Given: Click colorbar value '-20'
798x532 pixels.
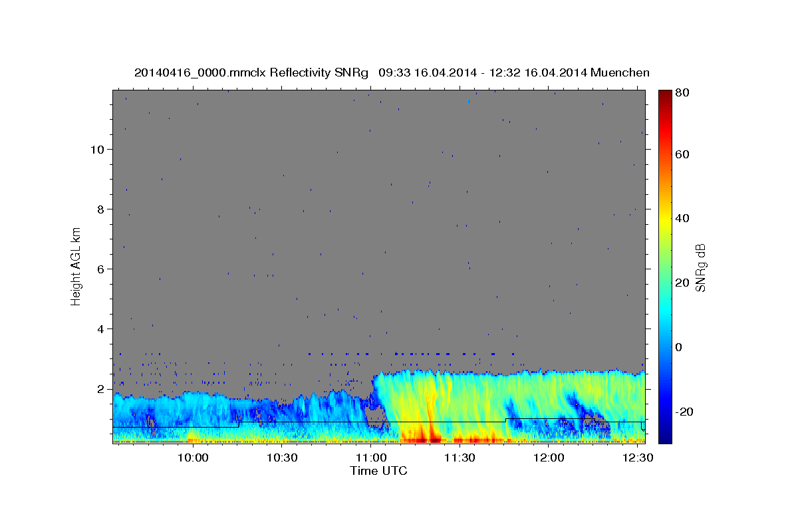Looking at the screenshot, I should pyautogui.click(x=684, y=412).
